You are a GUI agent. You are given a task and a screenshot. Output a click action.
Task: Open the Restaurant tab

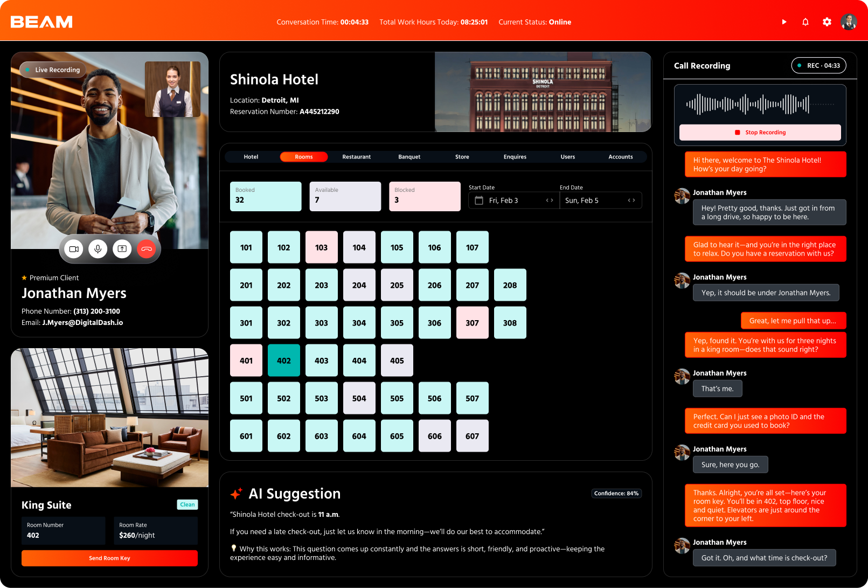click(357, 157)
